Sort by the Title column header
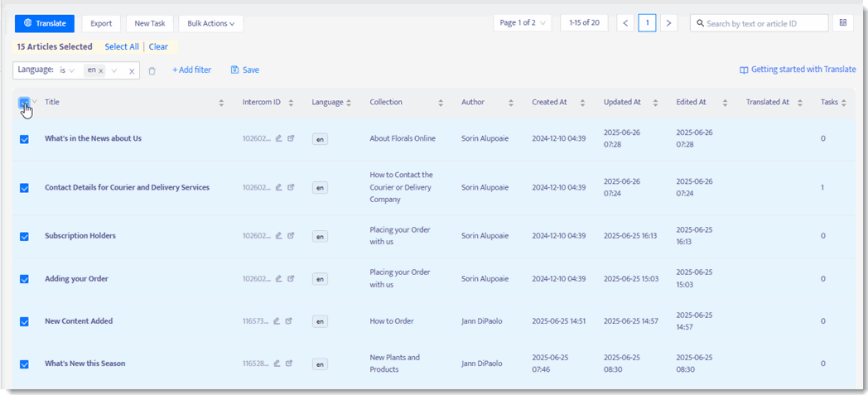Image resolution: width=868 pixels, height=395 pixels. pyautogui.click(x=52, y=103)
